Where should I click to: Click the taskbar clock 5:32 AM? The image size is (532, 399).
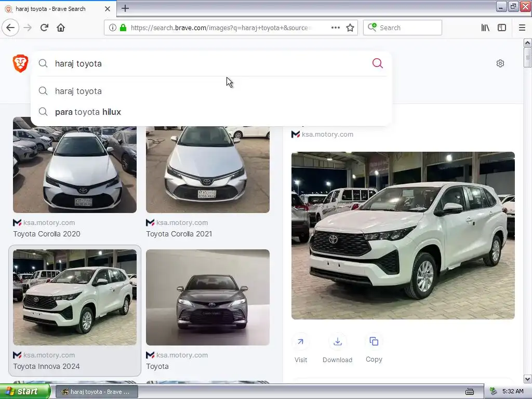pos(513,392)
